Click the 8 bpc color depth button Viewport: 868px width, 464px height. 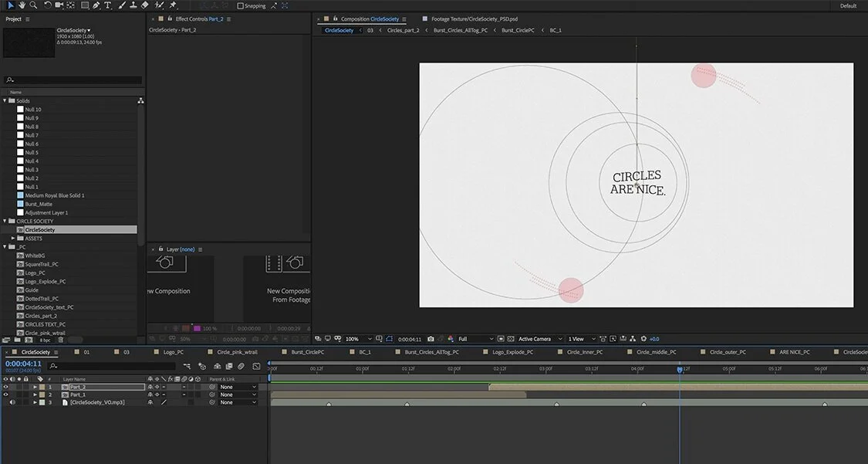pos(45,340)
